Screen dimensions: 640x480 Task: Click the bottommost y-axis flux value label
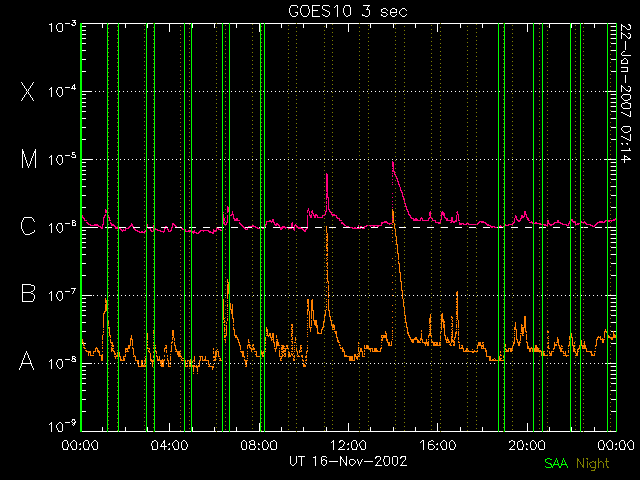(x=62, y=427)
